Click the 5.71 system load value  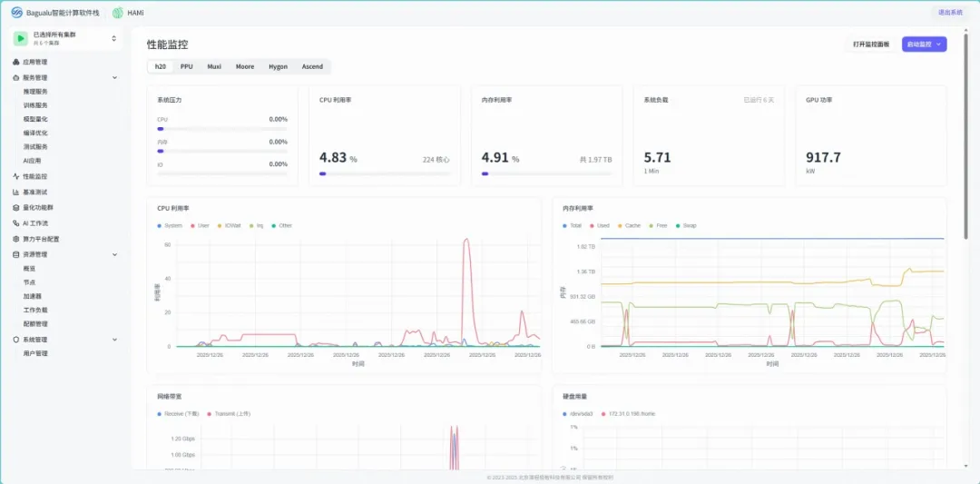(x=657, y=158)
